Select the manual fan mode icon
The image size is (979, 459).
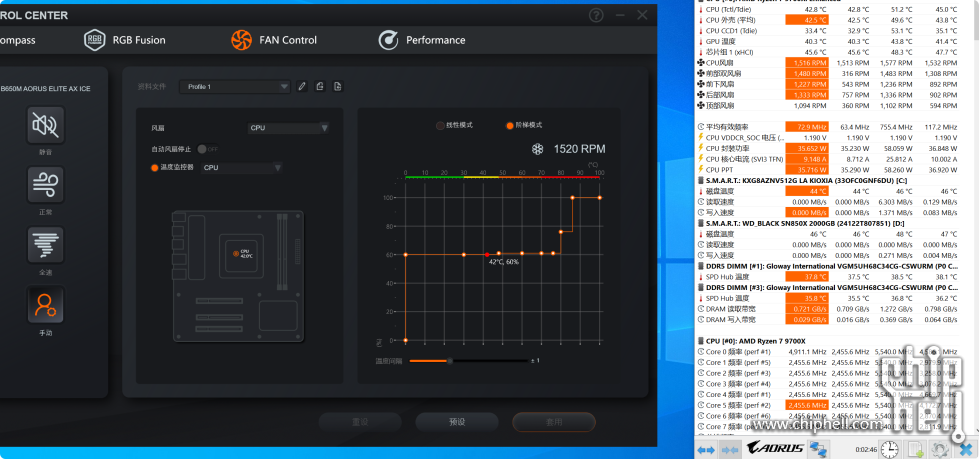(x=46, y=305)
